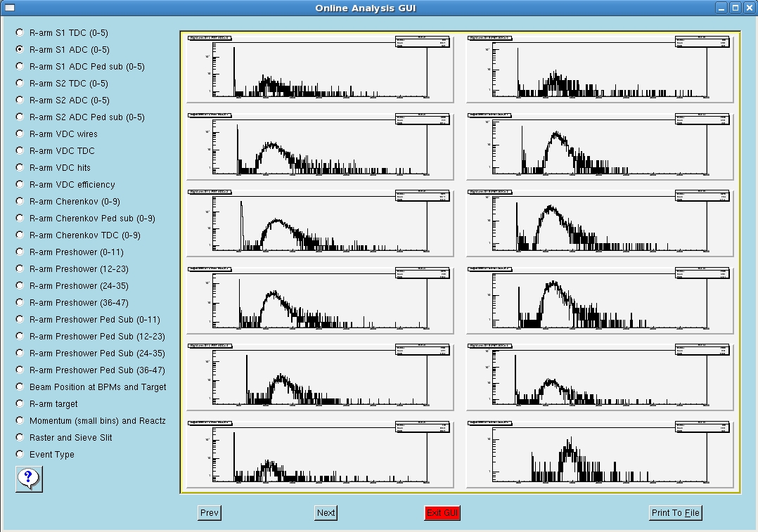Click third-row left histogram plot

coord(320,223)
